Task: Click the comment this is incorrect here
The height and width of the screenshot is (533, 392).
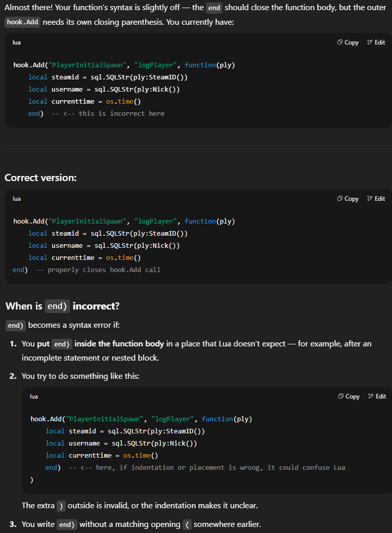Action: pyautogui.click(x=108, y=114)
